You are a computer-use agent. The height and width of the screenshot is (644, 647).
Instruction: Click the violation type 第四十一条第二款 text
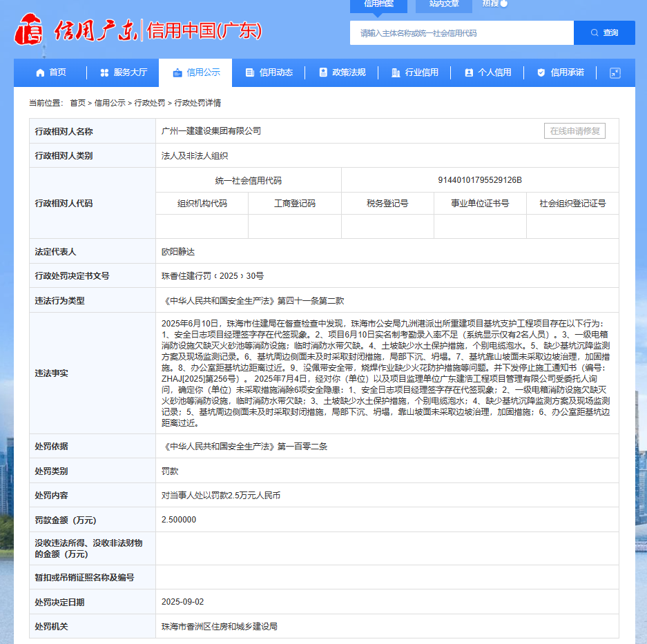pyautogui.click(x=311, y=301)
